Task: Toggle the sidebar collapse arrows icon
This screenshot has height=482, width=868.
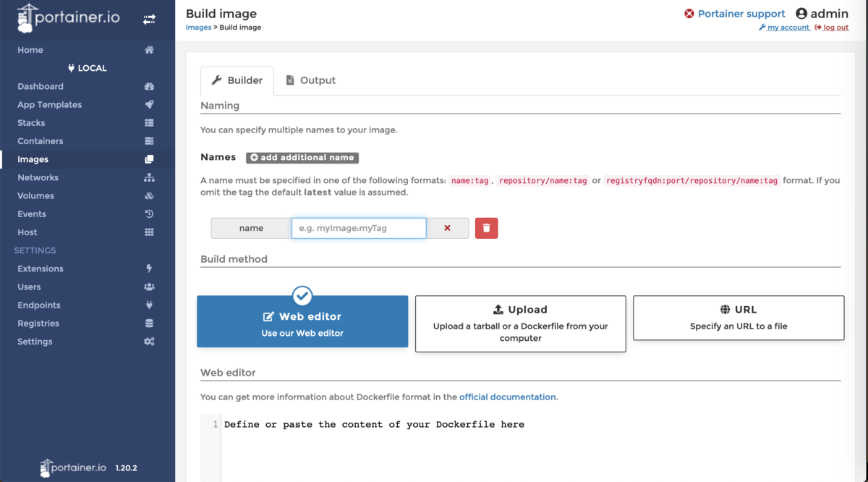Action: (x=149, y=20)
